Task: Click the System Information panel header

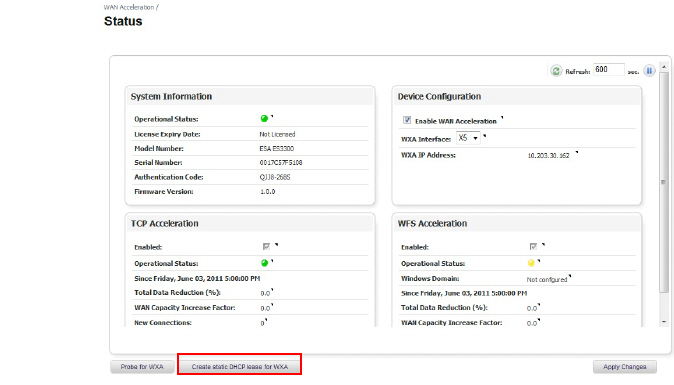Action: (250, 96)
